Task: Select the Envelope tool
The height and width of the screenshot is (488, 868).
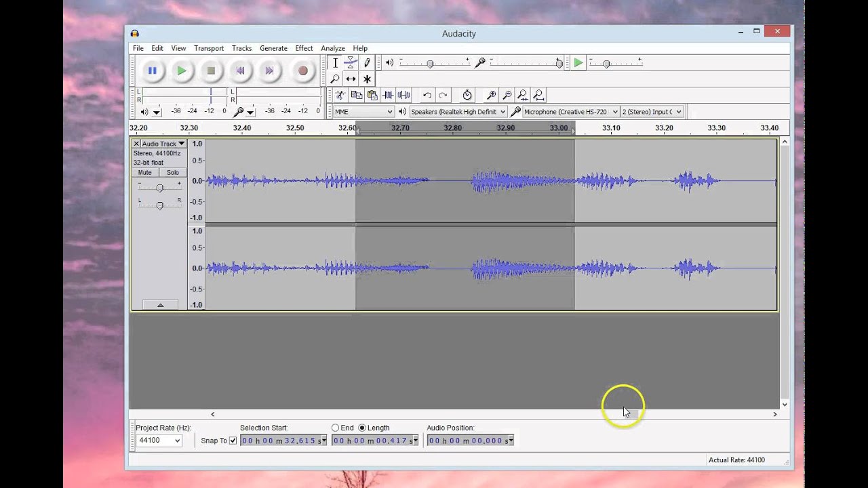Action: click(x=351, y=62)
